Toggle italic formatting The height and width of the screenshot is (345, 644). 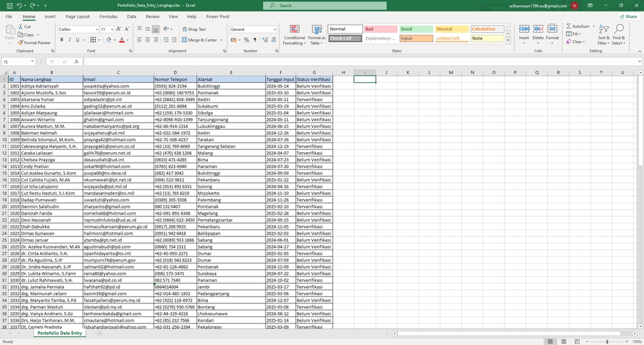point(69,40)
